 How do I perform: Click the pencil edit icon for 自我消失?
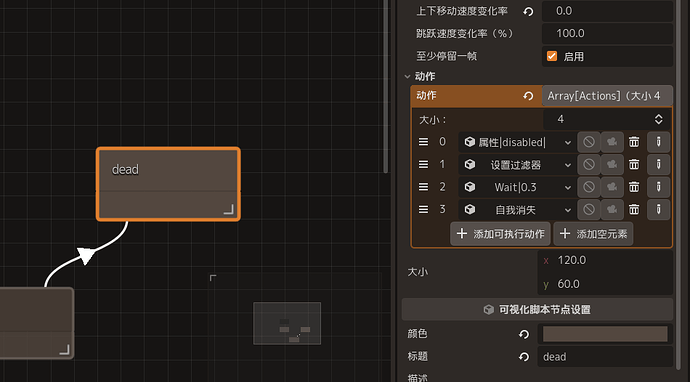[x=658, y=209]
